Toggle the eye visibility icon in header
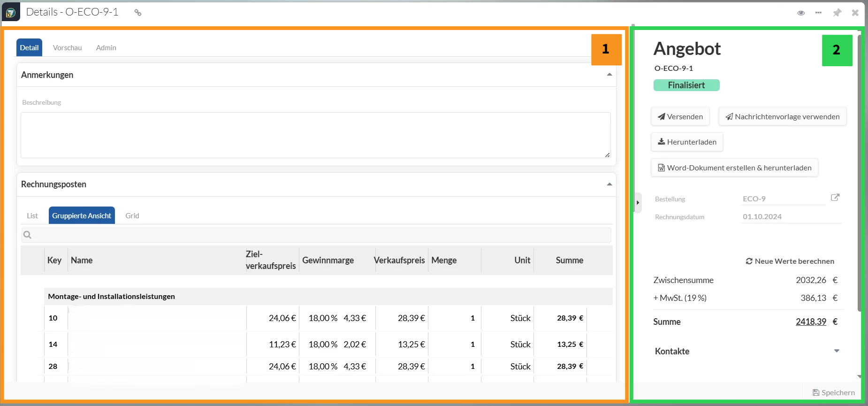The image size is (868, 406). 801,13
